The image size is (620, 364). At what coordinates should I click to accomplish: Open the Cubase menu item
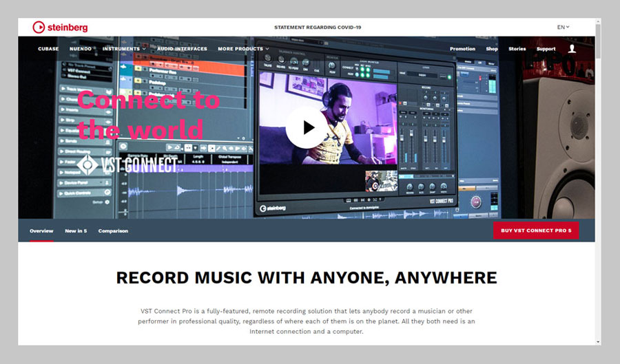(x=48, y=49)
